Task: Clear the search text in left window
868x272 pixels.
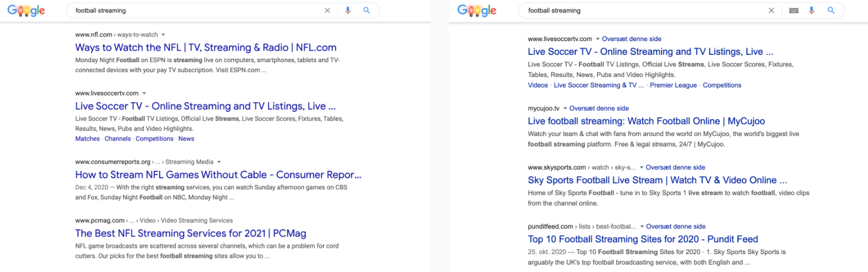Action: (x=327, y=11)
